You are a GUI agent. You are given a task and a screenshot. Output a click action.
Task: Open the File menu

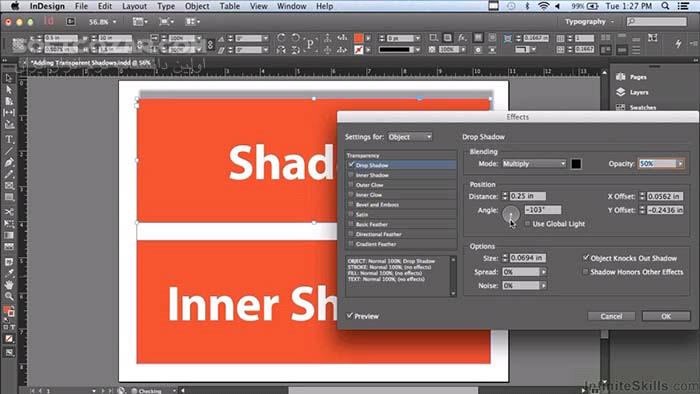[81, 6]
